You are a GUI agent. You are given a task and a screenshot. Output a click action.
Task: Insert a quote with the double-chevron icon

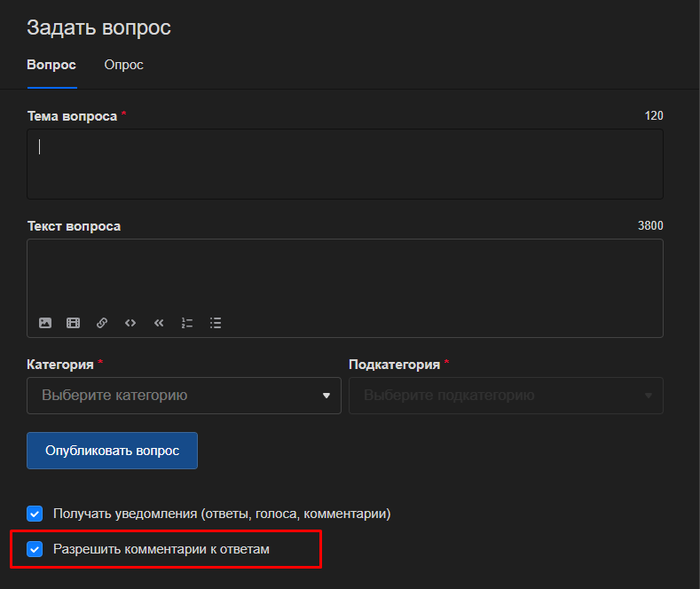[x=159, y=323]
